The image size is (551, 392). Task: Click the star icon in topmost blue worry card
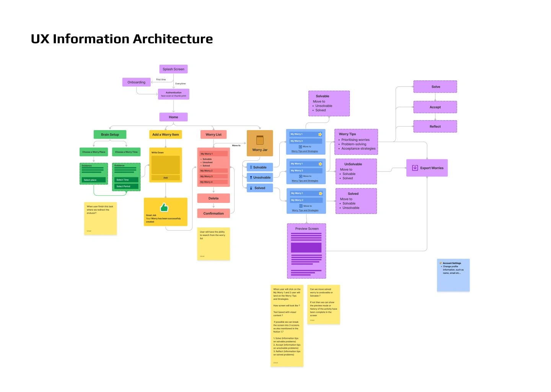(x=320, y=134)
